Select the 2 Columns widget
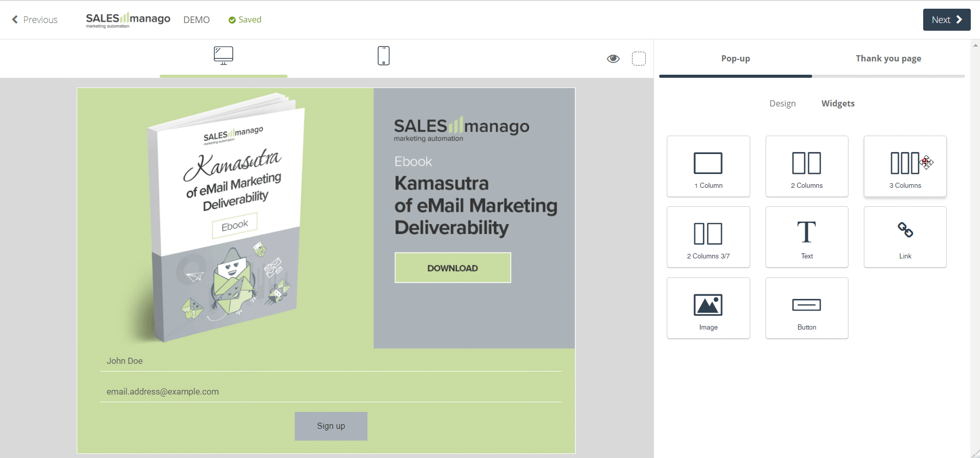The image size is (980, 458). [807, 166]
